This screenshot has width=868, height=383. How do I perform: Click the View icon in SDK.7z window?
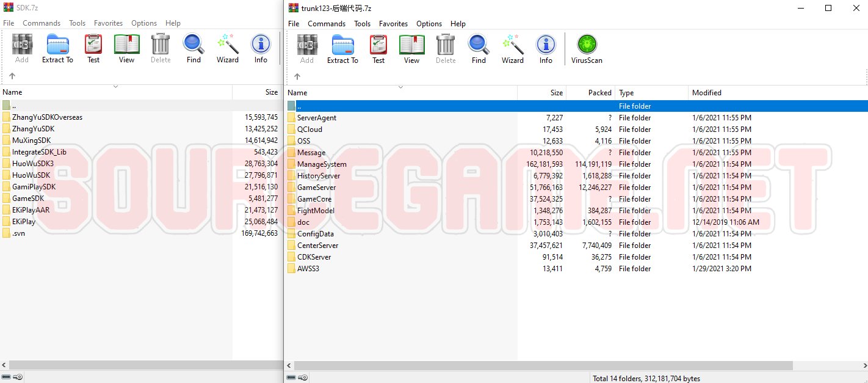click(x=126, y=49)
